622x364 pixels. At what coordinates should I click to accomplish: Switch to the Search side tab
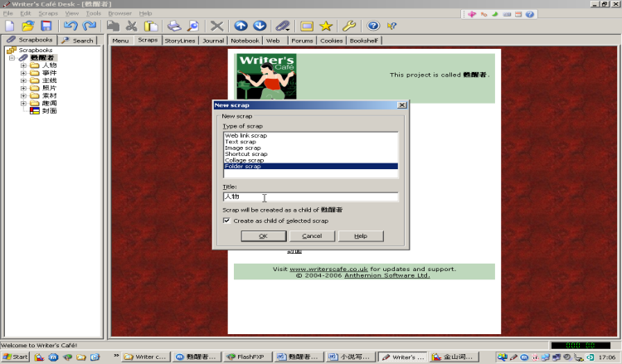point(78,41)
